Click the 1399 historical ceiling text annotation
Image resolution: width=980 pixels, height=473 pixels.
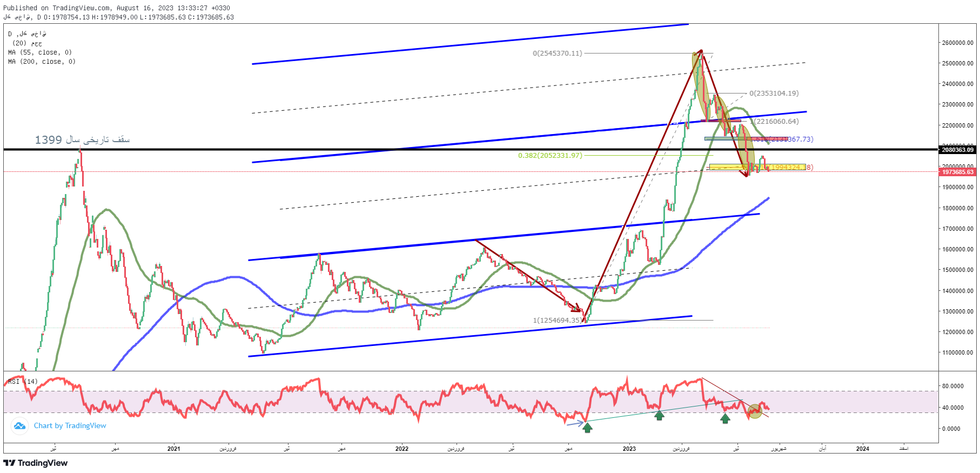click(x=82, y=140)
